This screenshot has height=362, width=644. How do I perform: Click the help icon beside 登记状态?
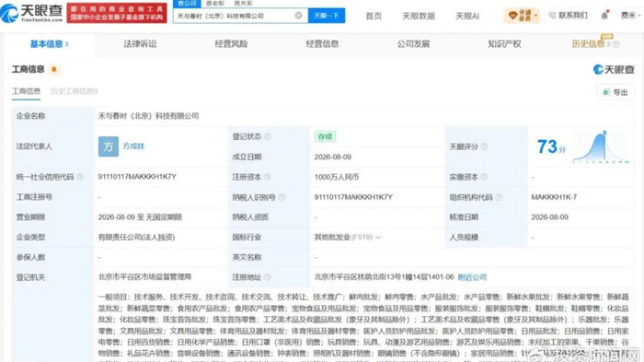tap(268, 136)
